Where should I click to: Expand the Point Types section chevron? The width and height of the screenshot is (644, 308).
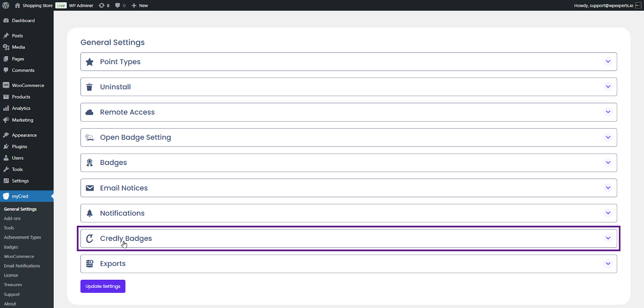coord(608,62)
